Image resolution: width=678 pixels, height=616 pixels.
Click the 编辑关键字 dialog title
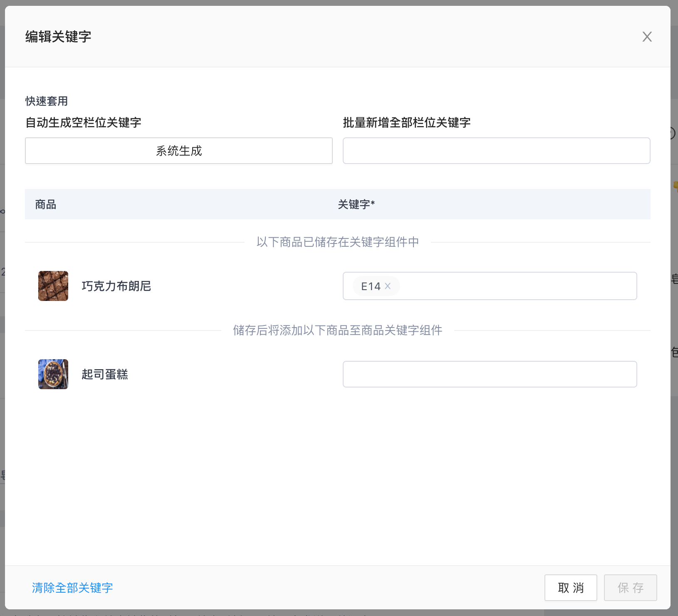[x=58, y=37]
